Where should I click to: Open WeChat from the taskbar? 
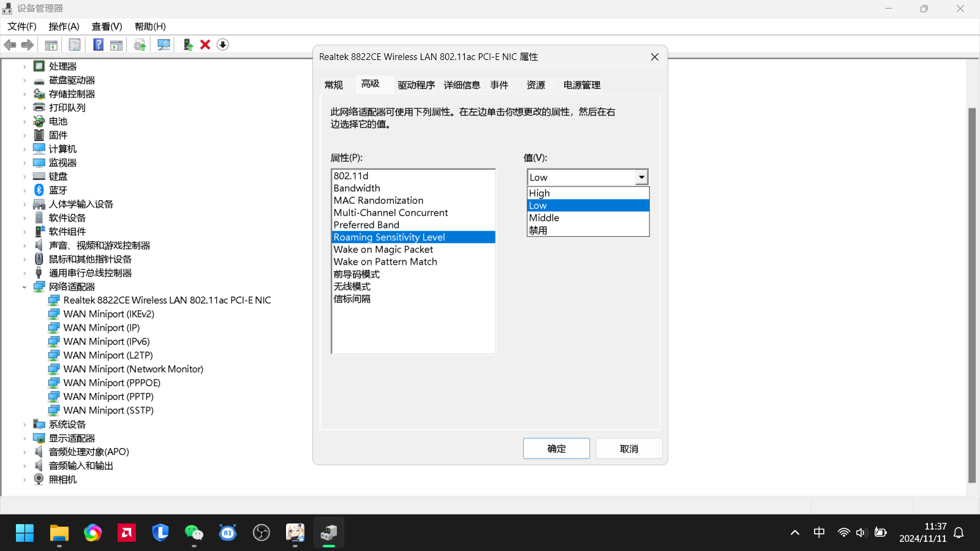point(194,533)
